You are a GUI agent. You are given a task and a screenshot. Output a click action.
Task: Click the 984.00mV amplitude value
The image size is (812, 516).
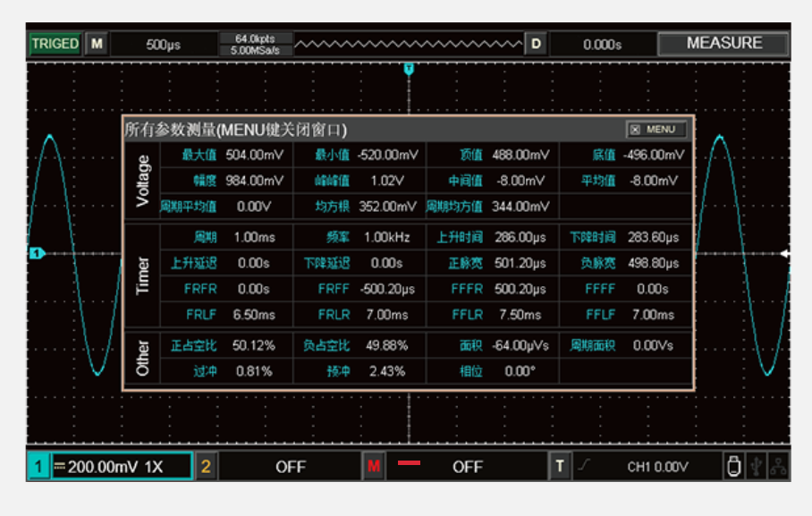coord(254,181)
